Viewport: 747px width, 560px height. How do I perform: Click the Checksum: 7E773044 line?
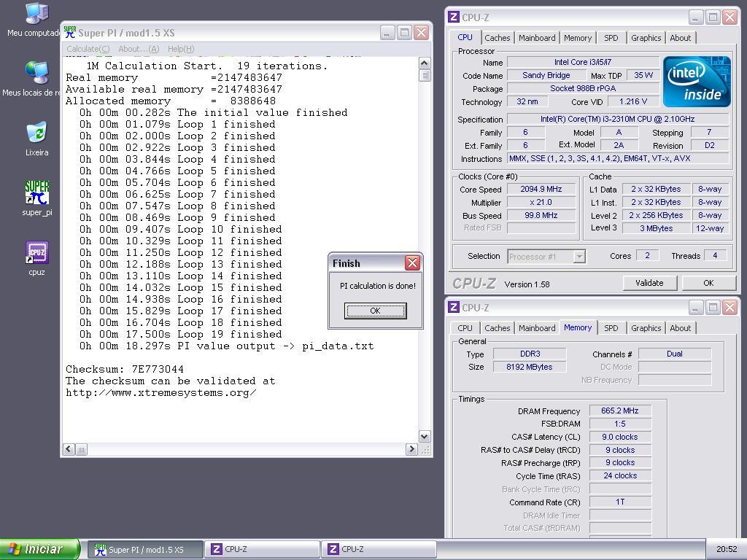(x=124, y=369)
